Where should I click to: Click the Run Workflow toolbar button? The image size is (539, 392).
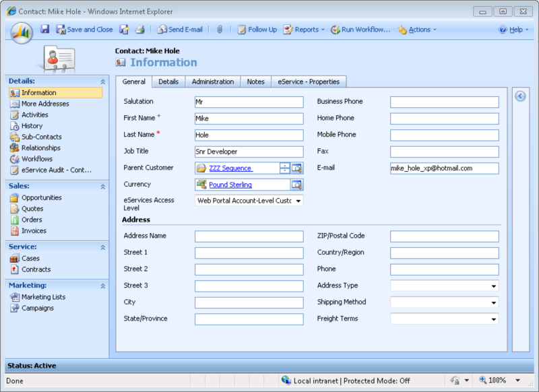(360, 30)
